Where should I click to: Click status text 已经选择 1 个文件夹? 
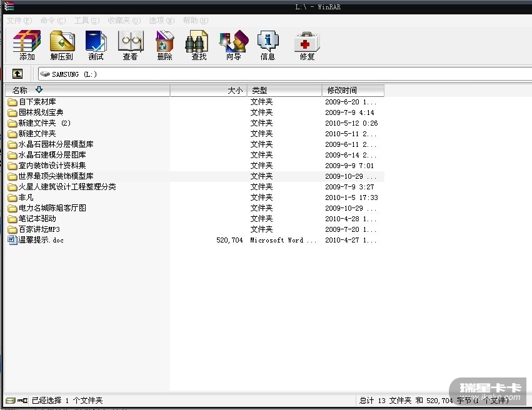[x=67, y=401]
